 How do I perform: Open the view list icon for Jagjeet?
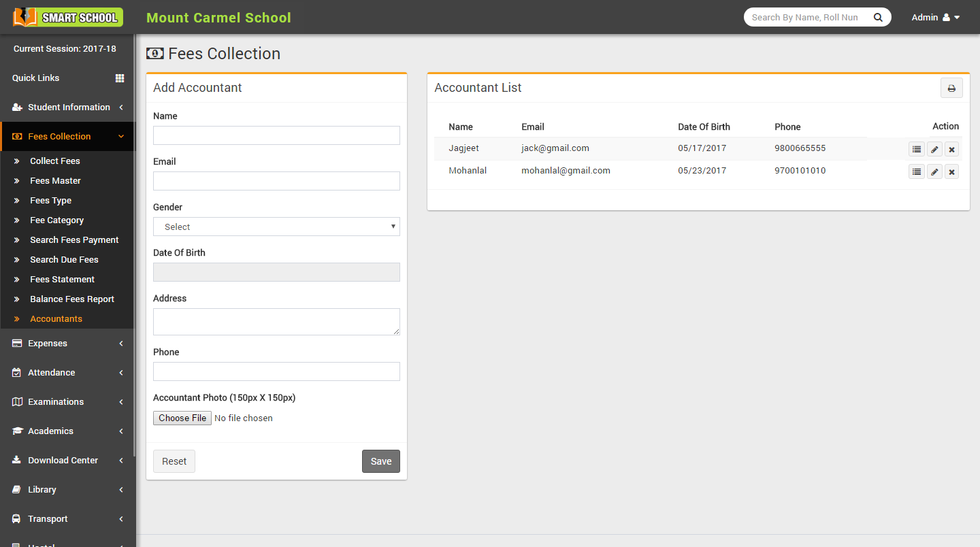click(x=916, y=149)
